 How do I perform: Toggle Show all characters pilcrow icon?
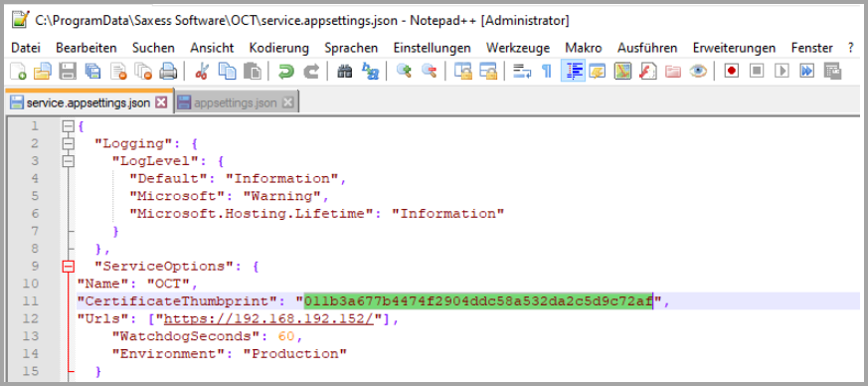pos(547,72)
